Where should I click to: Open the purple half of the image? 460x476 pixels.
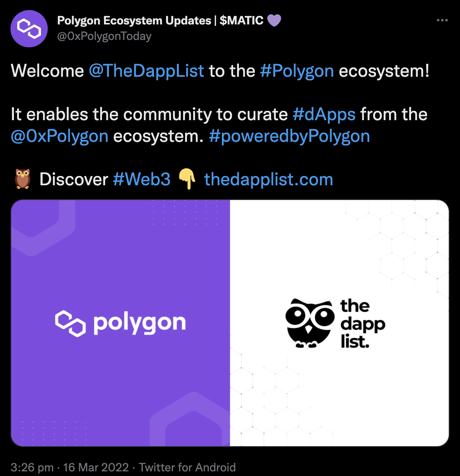120,323
